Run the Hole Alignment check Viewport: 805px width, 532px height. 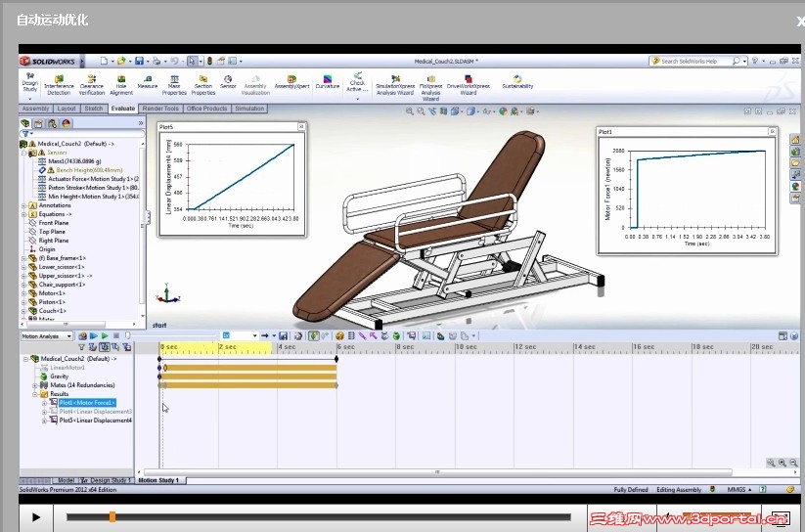[x=121, y=85]
